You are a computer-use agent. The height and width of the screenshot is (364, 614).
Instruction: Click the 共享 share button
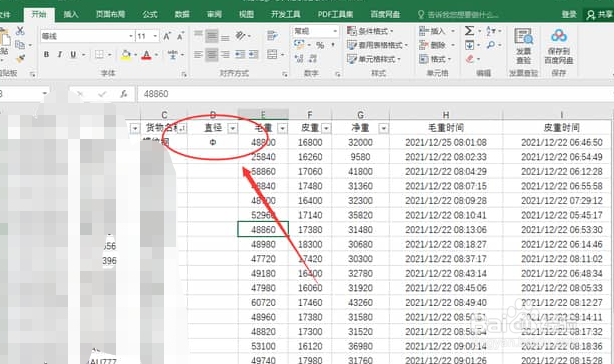click(600, 14)
